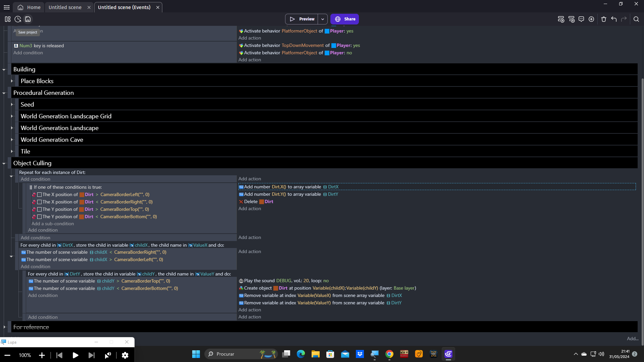Click the search events magnifier icon
644x362 pixels.
click(x=636, y=19)
